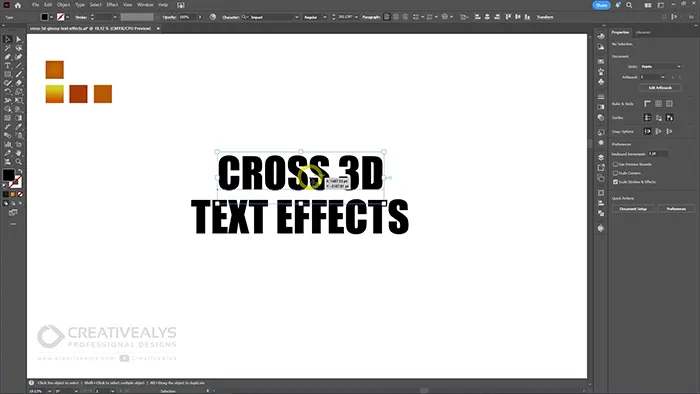Screen dimensions: 700x394
Task: Click the notifications bell icon
Action: [618, 5]
